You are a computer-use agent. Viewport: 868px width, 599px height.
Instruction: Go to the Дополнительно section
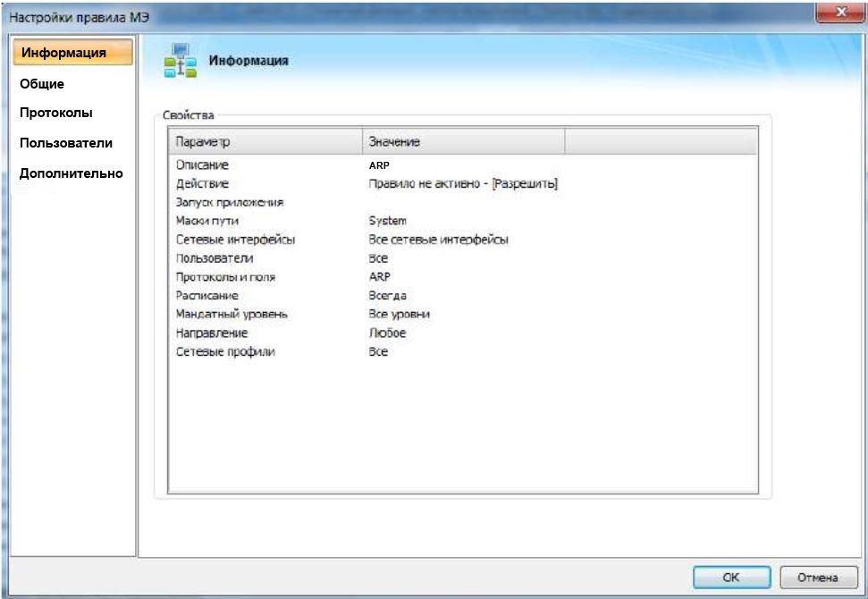71,173
